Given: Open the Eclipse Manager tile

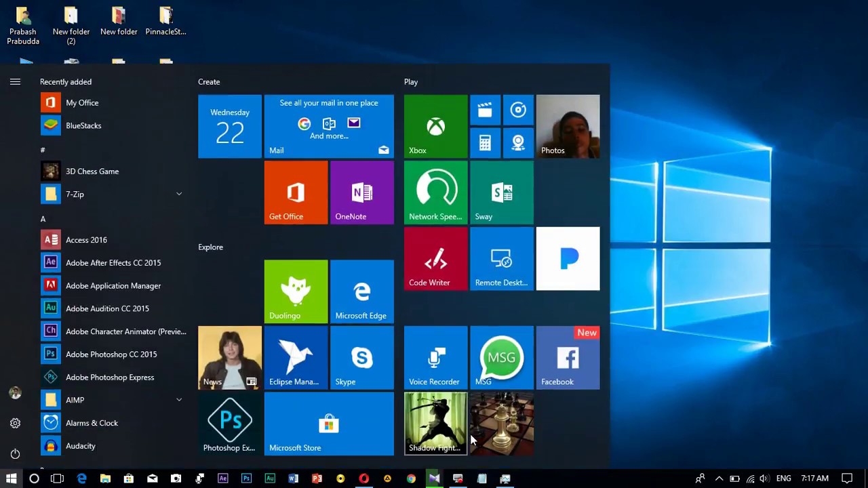Looking at the screenshot, I should coord(296,358).
